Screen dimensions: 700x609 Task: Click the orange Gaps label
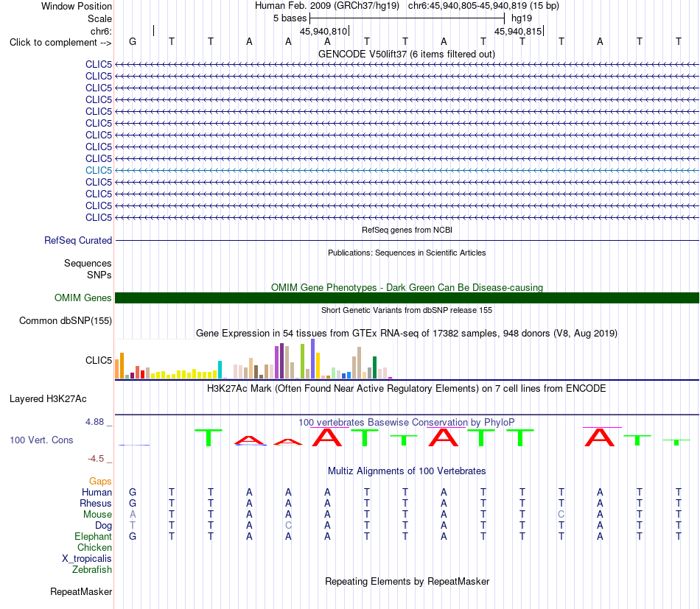tap(100, 481)
